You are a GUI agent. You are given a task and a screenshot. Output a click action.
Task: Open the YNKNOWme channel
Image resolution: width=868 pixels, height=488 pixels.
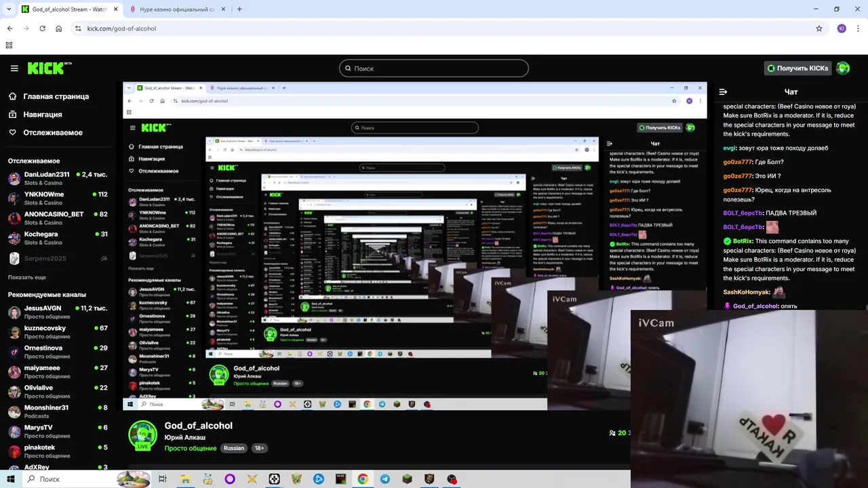(58, 199)
